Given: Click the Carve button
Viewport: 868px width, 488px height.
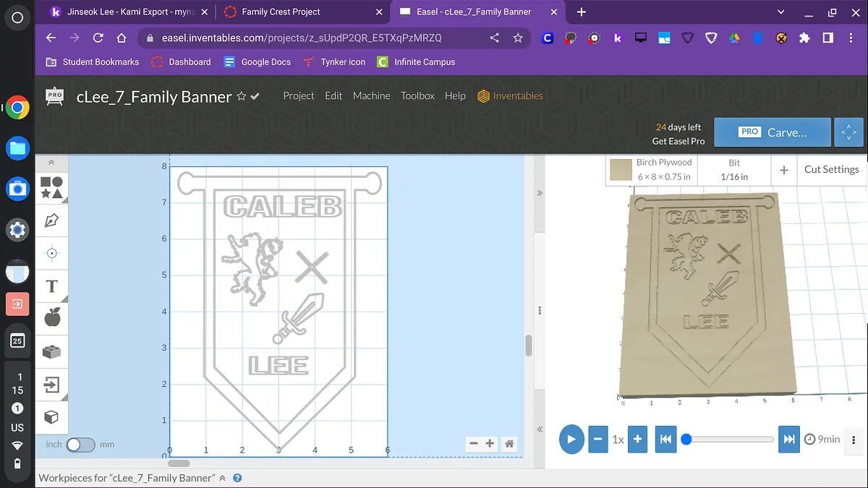Looking at the screenshot, I should click(772, 132).
